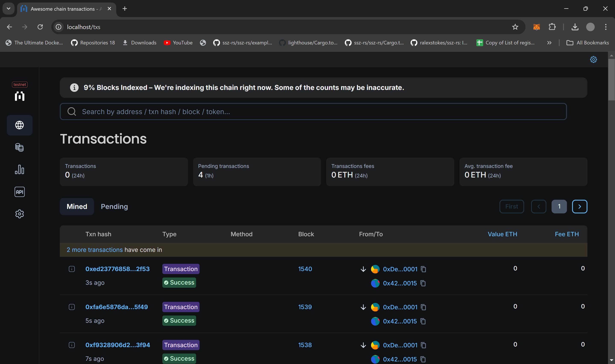Click the First pagination button
This screenshot has height=364, width=615.
(512, 207)
